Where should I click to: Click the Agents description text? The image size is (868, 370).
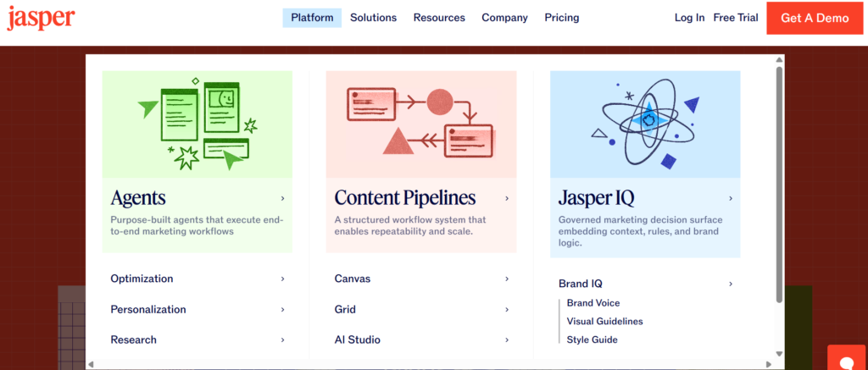197,226
